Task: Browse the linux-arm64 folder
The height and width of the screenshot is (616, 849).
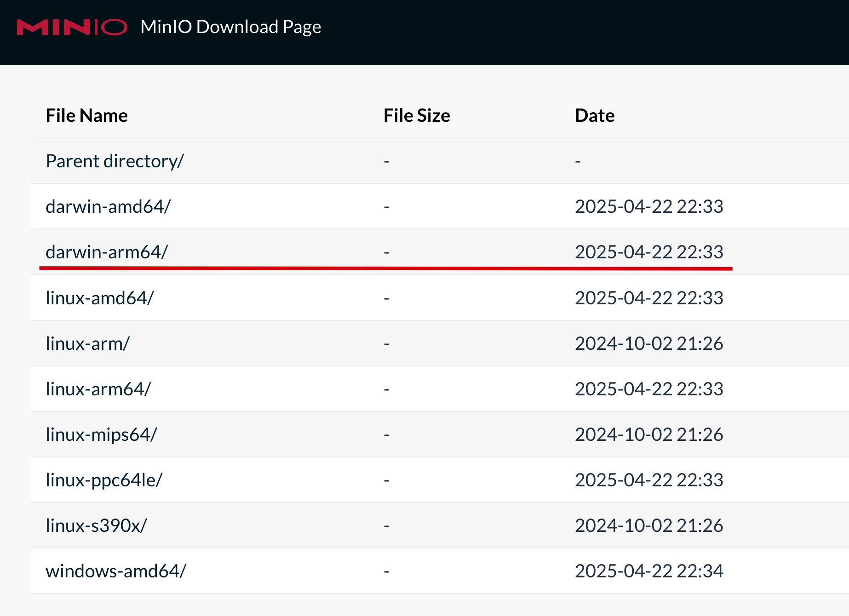Action: click(x=98, y=389)
